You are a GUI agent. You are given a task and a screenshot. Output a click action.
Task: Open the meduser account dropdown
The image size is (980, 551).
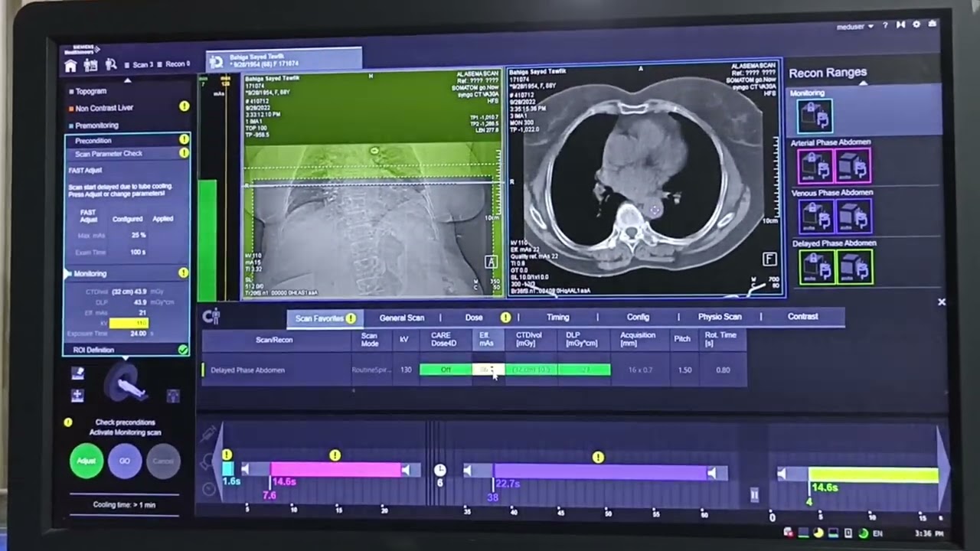[x=856, y=26]
